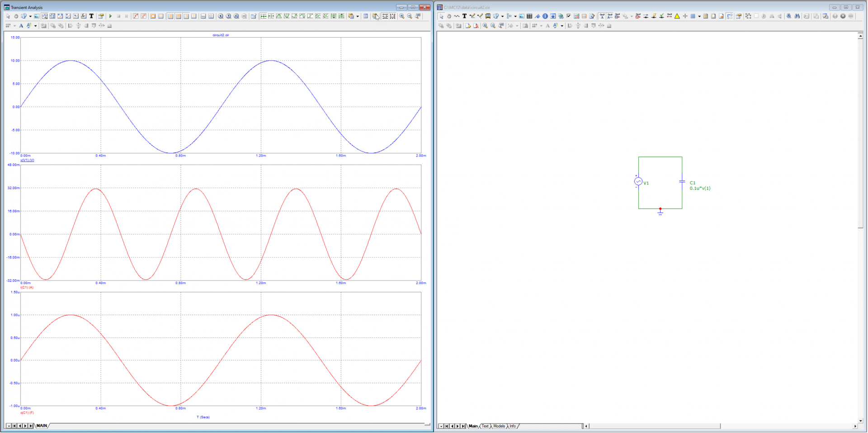Image resolution: width=868 pixels, height=433 pixels.
Task: Click the Y expression button in Transient Analysis
Action: 228,16
